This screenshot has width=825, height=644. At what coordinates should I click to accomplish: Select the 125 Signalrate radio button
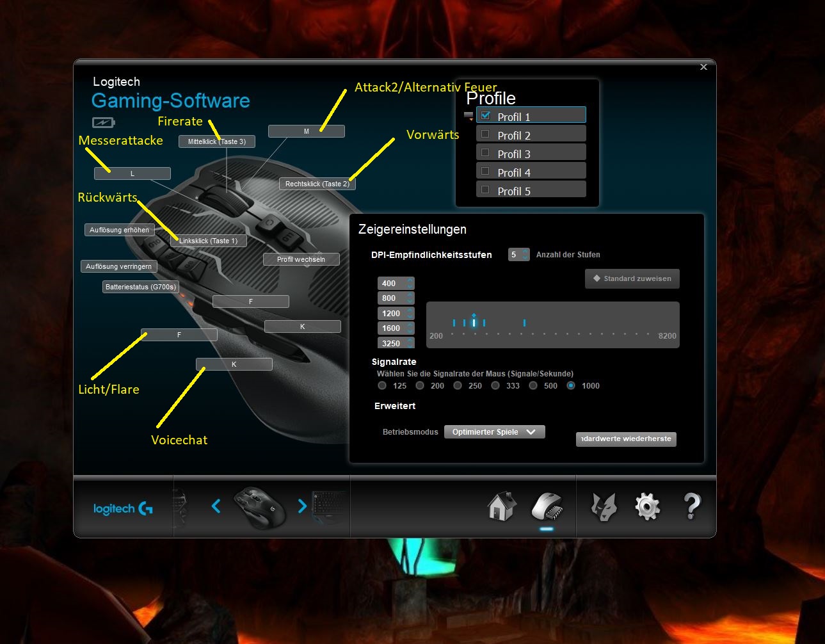382,385
